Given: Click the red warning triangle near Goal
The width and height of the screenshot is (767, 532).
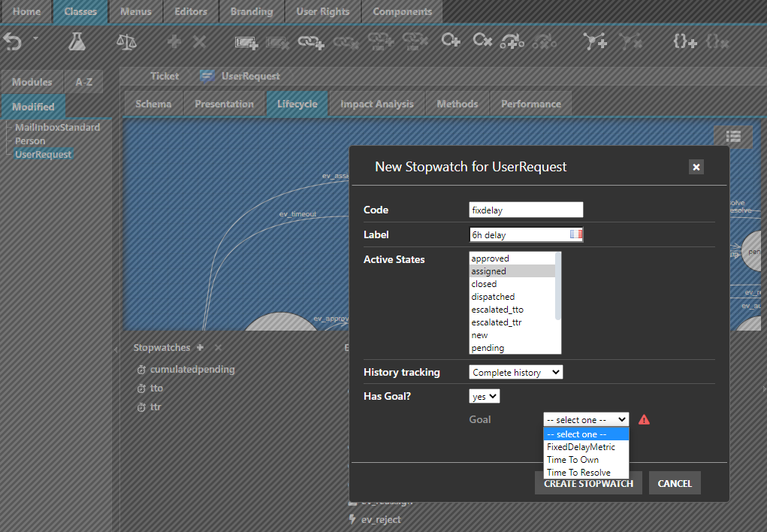Looking at the screenshot, I should coord(644,420).
